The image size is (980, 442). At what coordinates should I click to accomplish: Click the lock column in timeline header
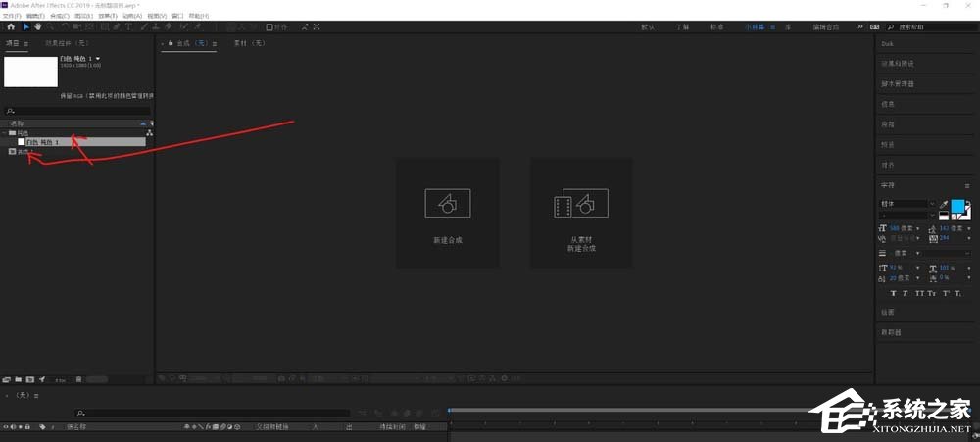(x=27, y=427)
